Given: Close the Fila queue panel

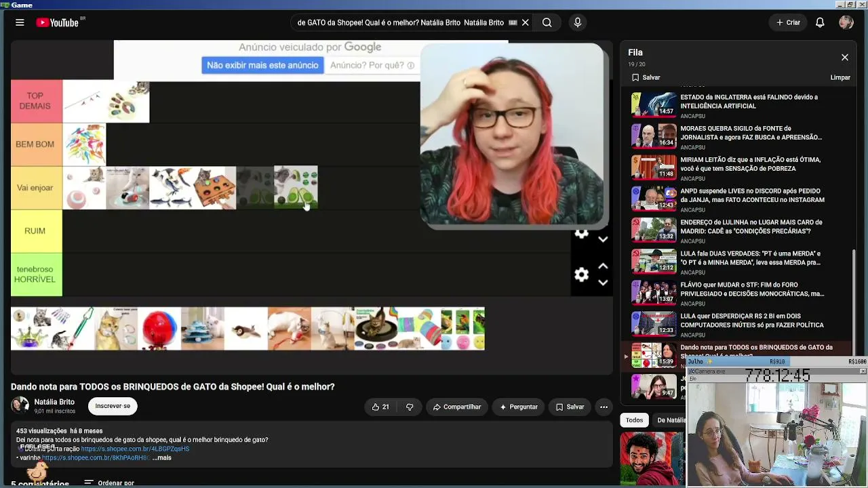Looking at the screenshot, I should 845,58.
